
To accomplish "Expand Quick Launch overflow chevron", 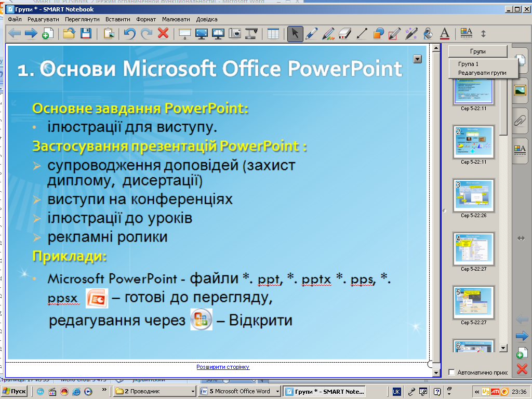I will pyautogui.click(x=104, y=390).
